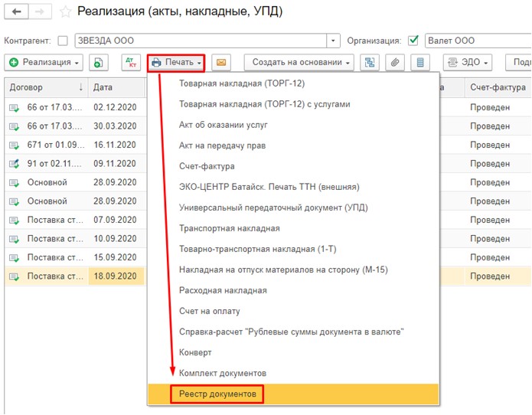Click the document icon in row 30.03.2020
The image size is (532, 415).
pos(15,126)
